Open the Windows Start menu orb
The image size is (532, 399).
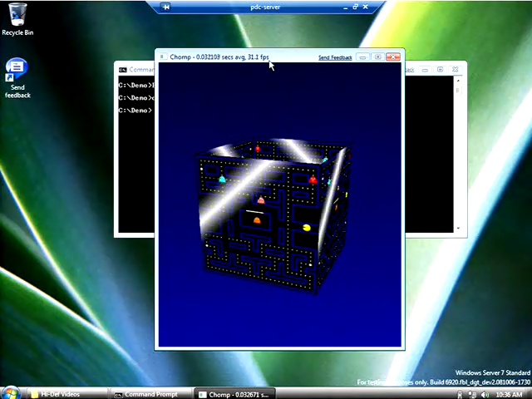[10, 393]
